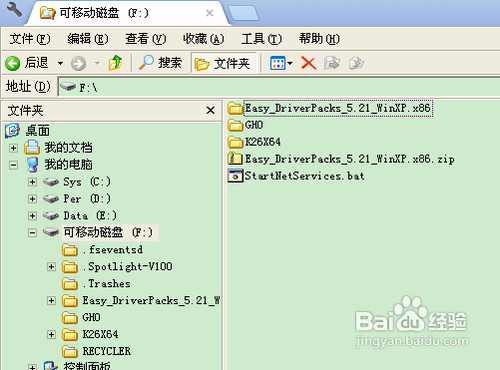Click the green 后退 back button
This screenshot has height=370, width=500.
click(27, 63)
